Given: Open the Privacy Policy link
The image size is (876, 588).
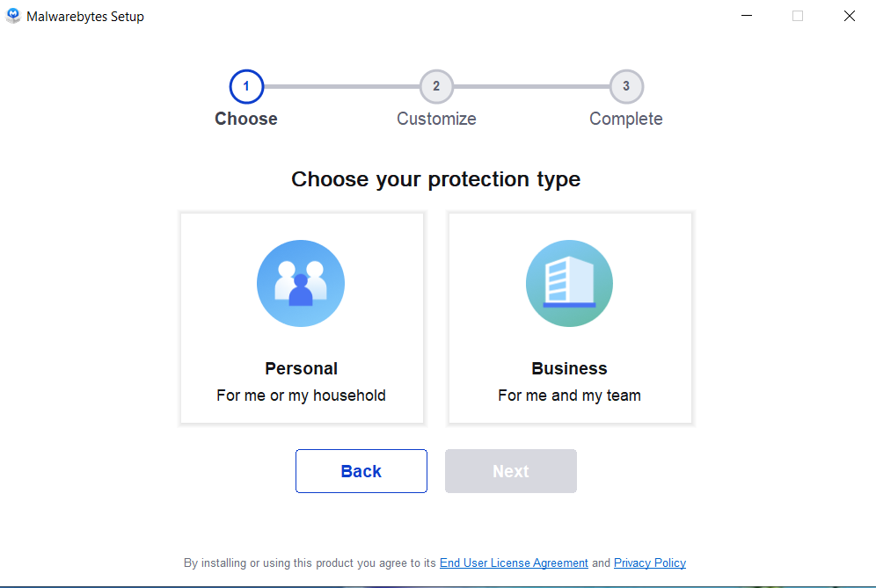Looking at the screenshot, I should (650, 563).
